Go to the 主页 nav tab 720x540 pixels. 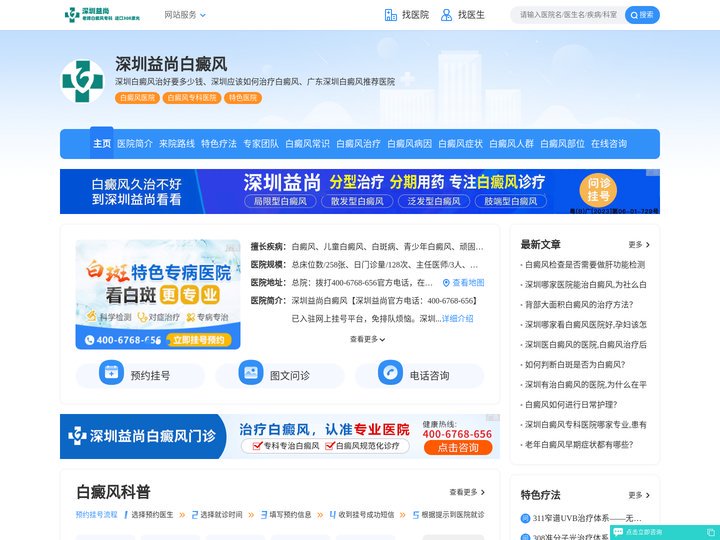coord(102,143)
